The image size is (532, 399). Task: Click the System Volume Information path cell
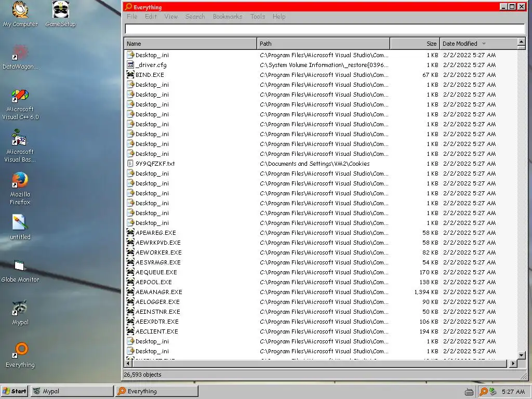pyautogui.click(x=324, y=65)
